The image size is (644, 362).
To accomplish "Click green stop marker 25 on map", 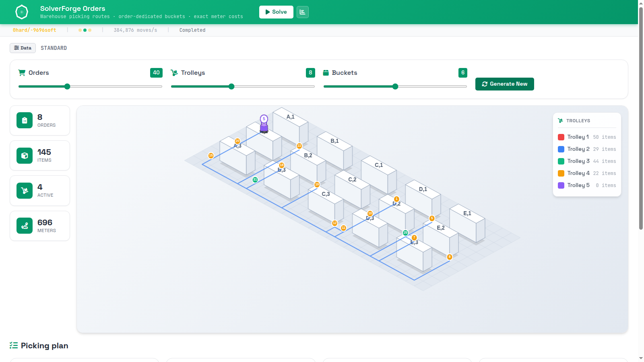I will (405, 233).
